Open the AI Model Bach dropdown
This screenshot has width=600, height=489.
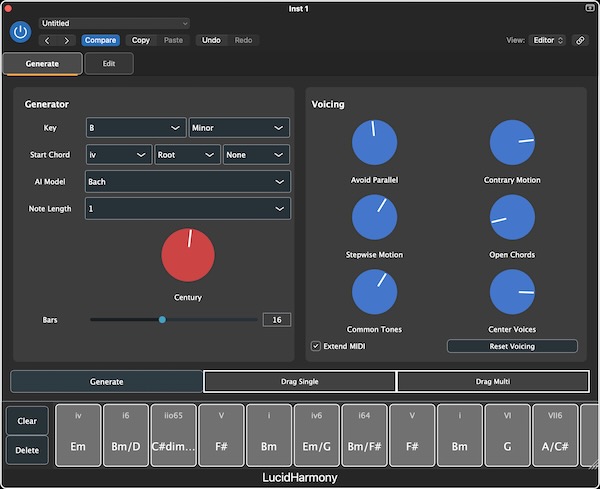(x=188, y=181)
